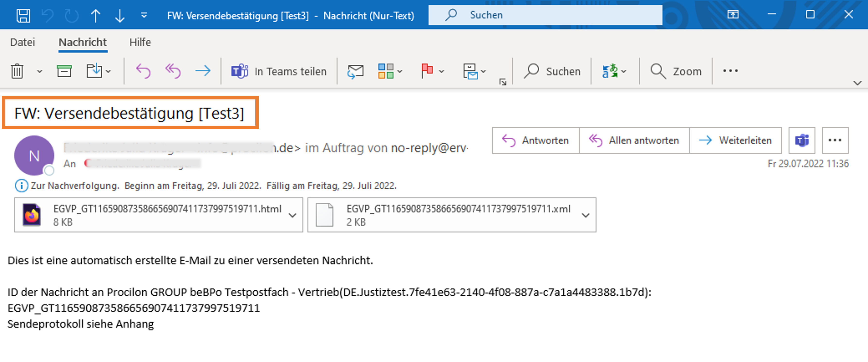868x362 pixels.
Task: Click the Delete trash can icon
Action: click(17, 71)
